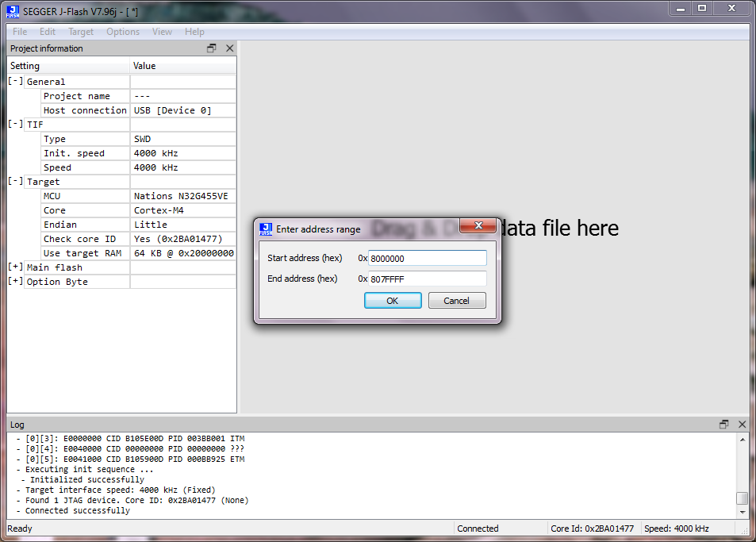Viewport: 756px width, 542px height.
Task: Select the MCU row
Action: pos(138,196)
